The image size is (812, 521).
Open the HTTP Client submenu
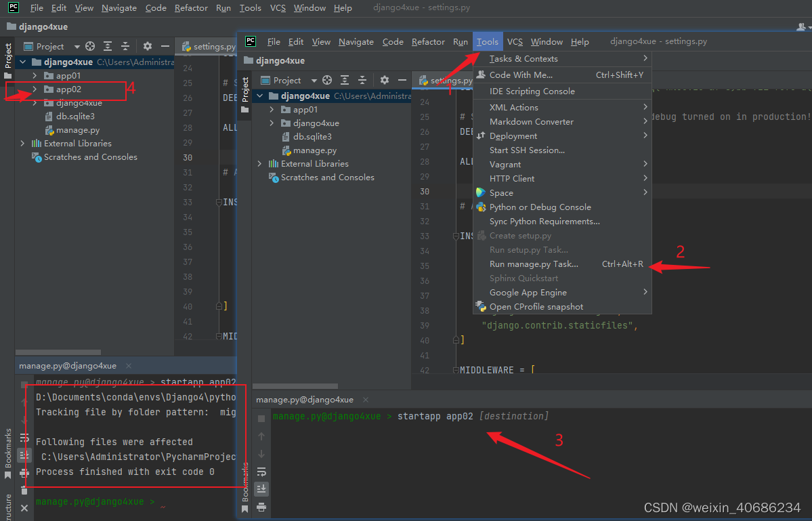562,179
